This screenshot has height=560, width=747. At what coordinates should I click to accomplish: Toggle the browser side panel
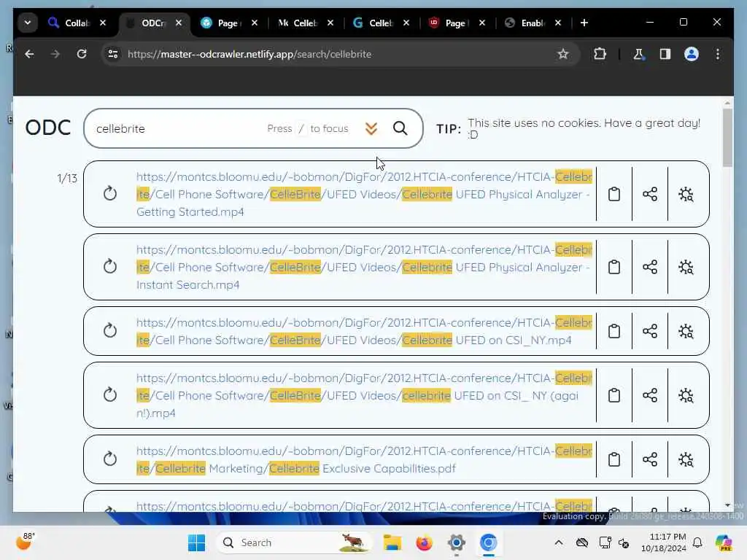click(x=665, y=54)
